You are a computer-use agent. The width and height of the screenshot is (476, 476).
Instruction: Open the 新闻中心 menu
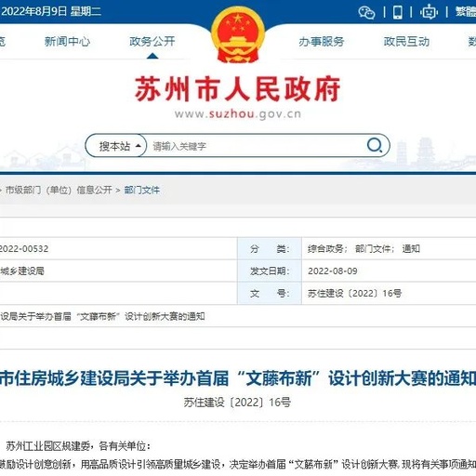click(67, 42)
